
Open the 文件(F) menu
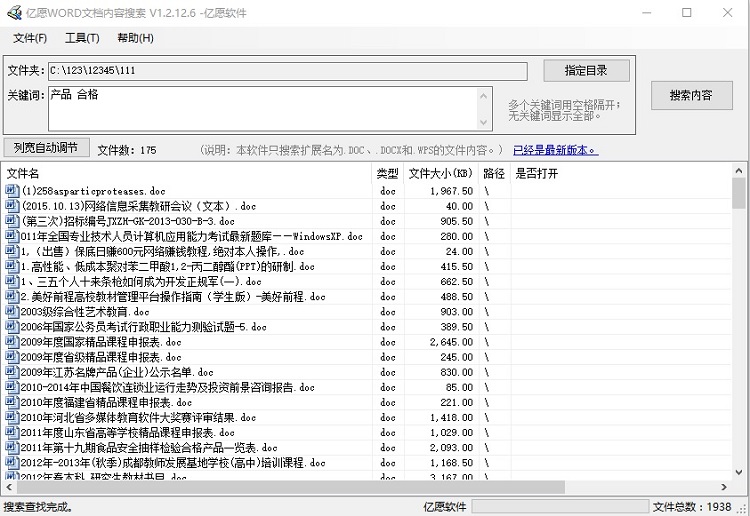coord(30,38)
